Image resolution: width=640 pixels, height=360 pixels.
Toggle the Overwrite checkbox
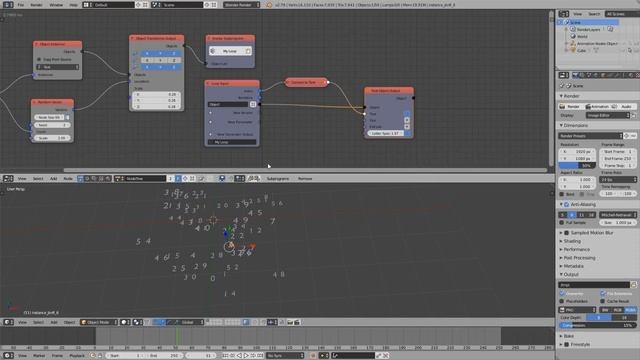click(562, 293)
